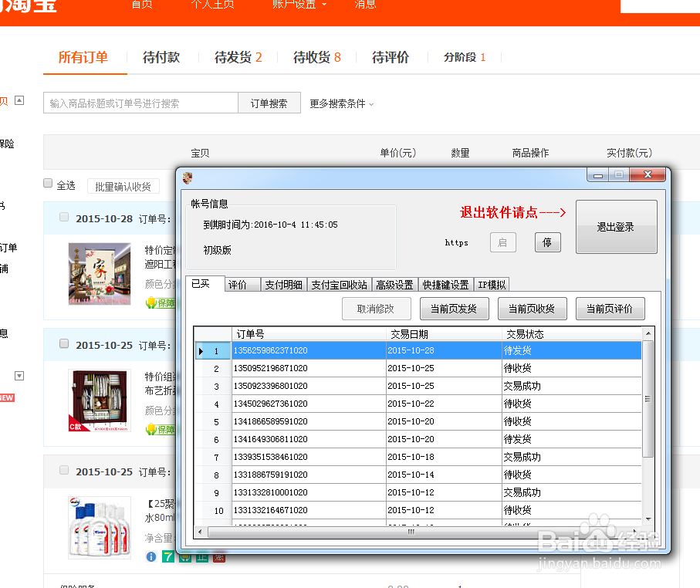Open the wardrobe product thumbnail
Image resolution: width=700 pixels, height=588 pixels.
click(100, 400)
